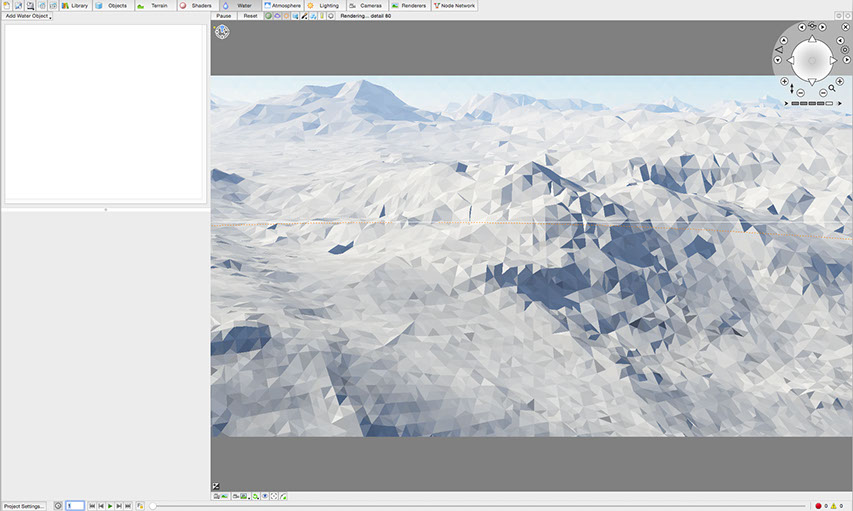
Task: Click the Lighting tab sun icon
Action: 310,6
